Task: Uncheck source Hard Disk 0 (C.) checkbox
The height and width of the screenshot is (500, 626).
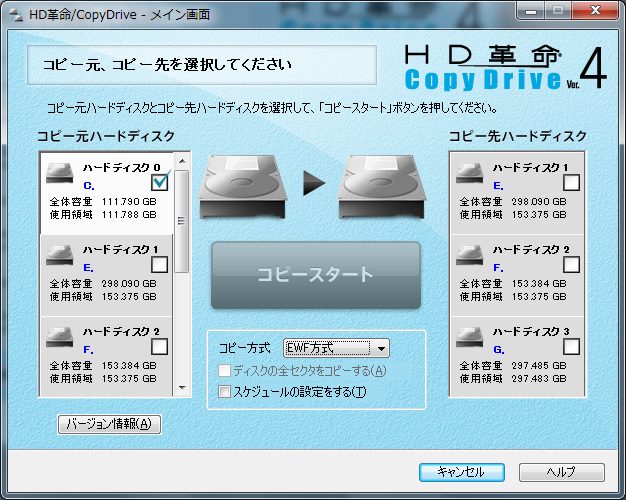Action: (x=160, y=183)
